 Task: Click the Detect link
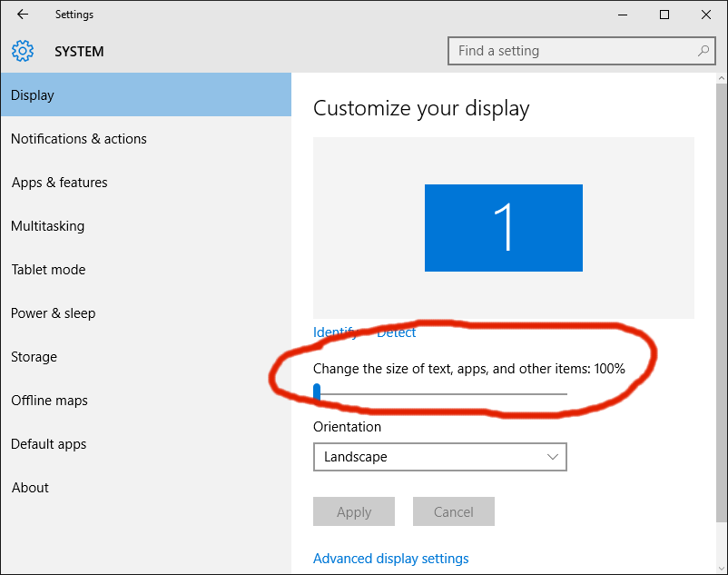coord(396,332)
